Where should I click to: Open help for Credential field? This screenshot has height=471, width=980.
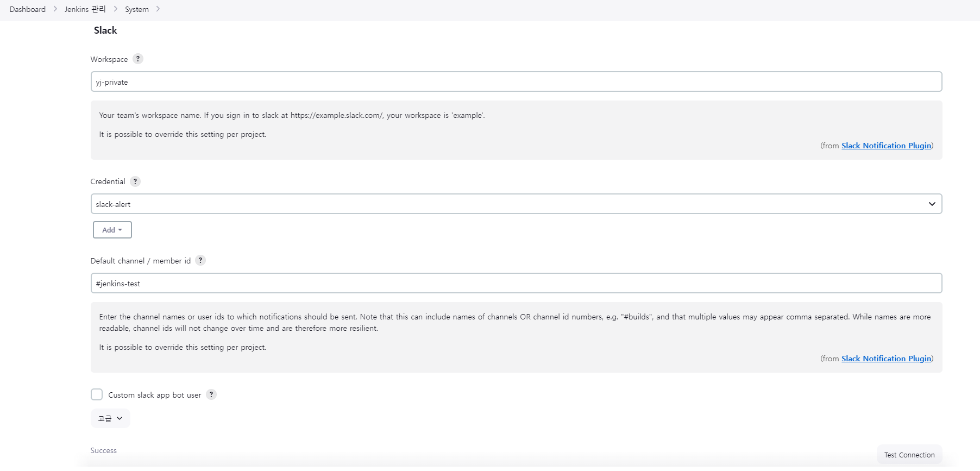point(135,181)
